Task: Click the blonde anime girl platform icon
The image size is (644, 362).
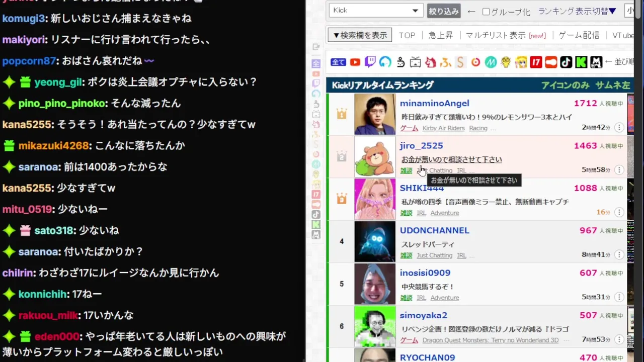Action: click(x=521, y=62)
